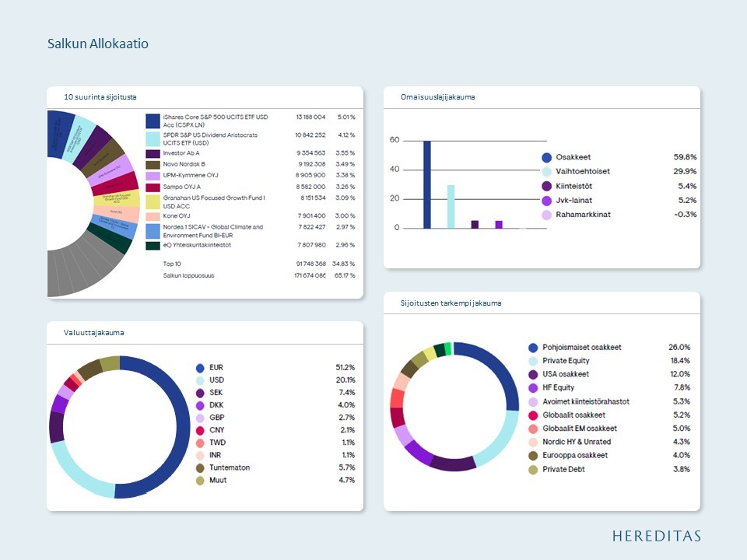This screenshot has height=560, width=747.
Task: Click the tall Osakkeet bar in chart
Action: tap(427, 185)
